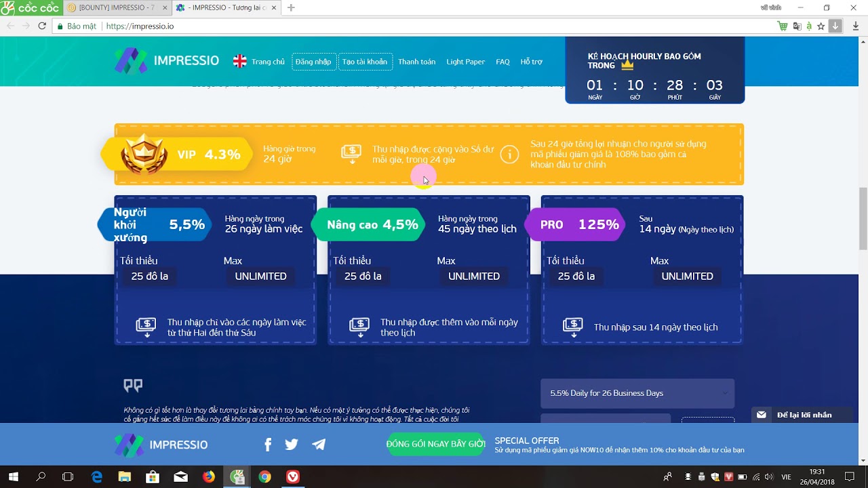Open Microsoft Store from taskbar

coord(153,476)
